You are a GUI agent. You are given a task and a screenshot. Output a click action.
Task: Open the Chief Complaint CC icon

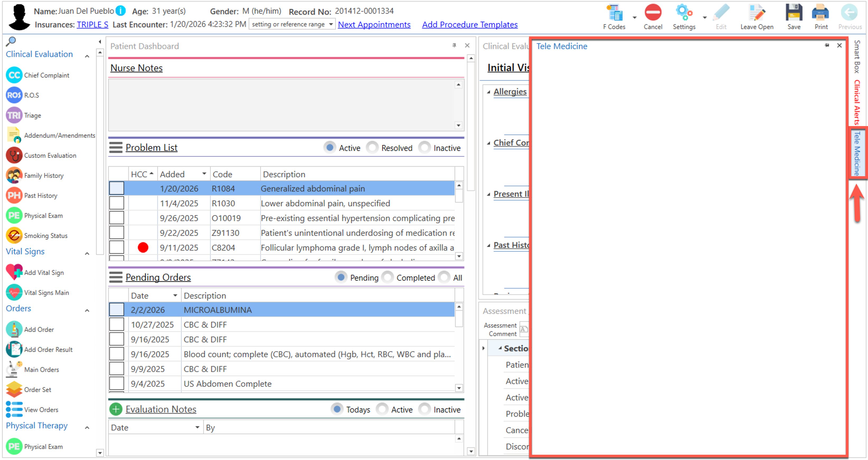point(14,75)
